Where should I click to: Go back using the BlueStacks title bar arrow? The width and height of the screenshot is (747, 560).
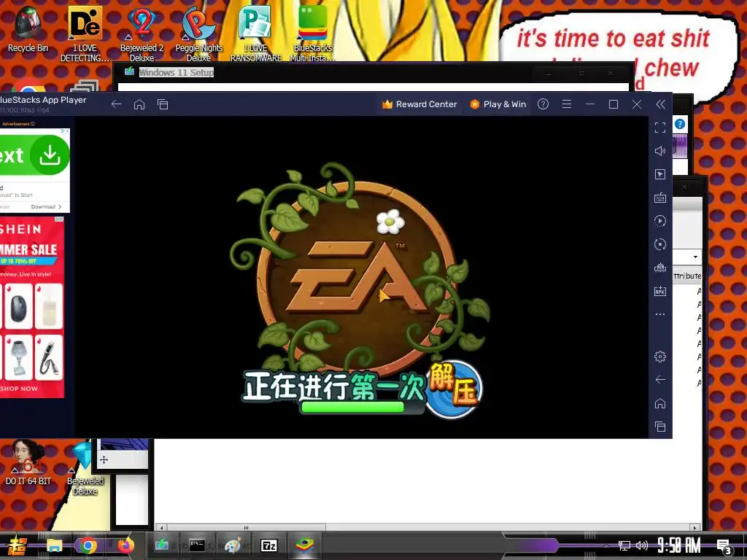[116, 104]
